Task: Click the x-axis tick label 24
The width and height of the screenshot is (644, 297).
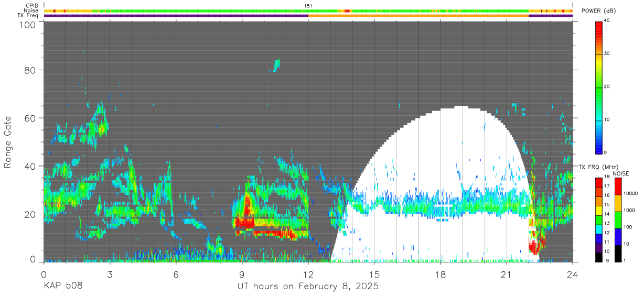Action: point(573,274)
